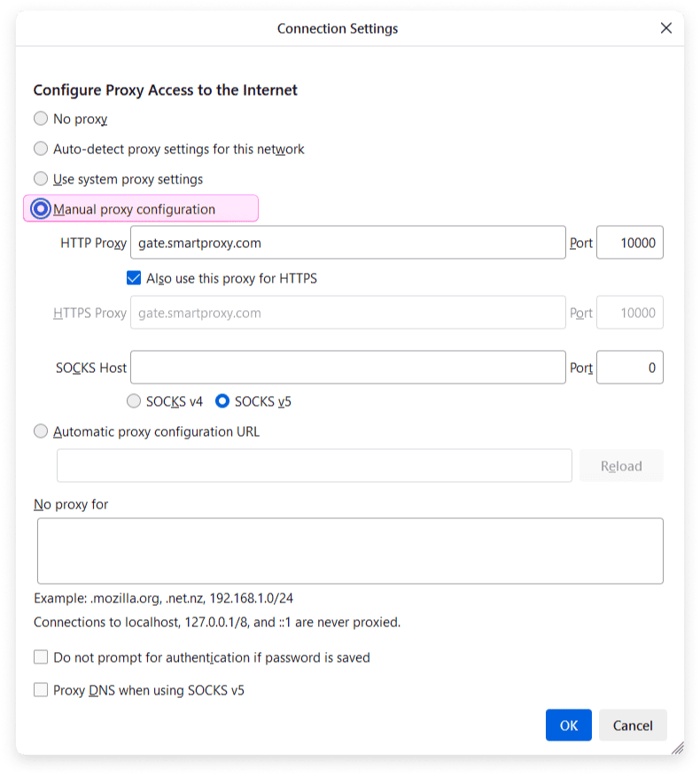Screen dimensions: 700x776
Task: Click the SOCKS Host field
Action: tap(347, 368)
